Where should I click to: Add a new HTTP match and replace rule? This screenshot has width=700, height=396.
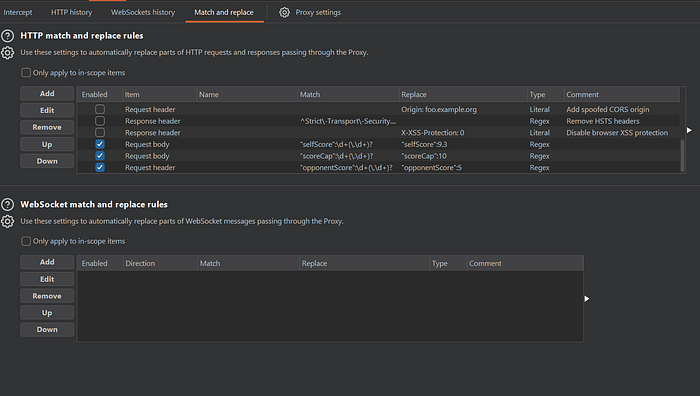[x=47, y=93]
